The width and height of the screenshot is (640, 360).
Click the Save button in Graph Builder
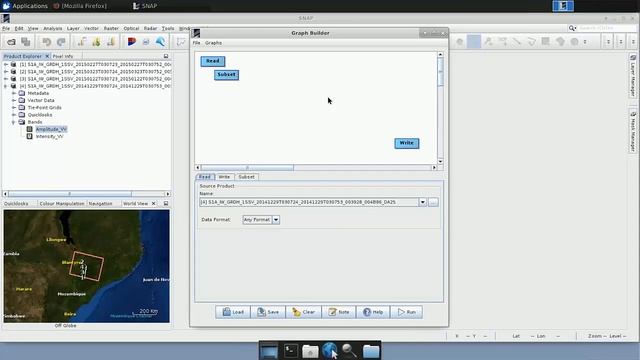click(268, 312)
